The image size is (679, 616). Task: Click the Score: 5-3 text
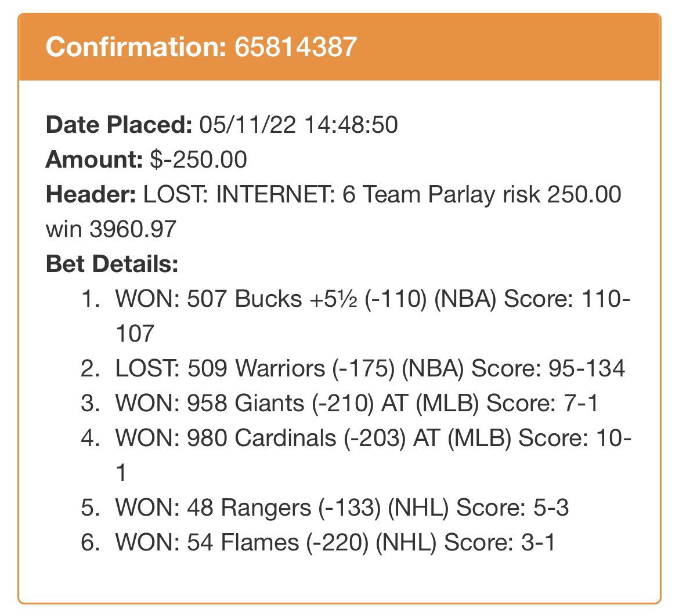click(x=512, y=508)
